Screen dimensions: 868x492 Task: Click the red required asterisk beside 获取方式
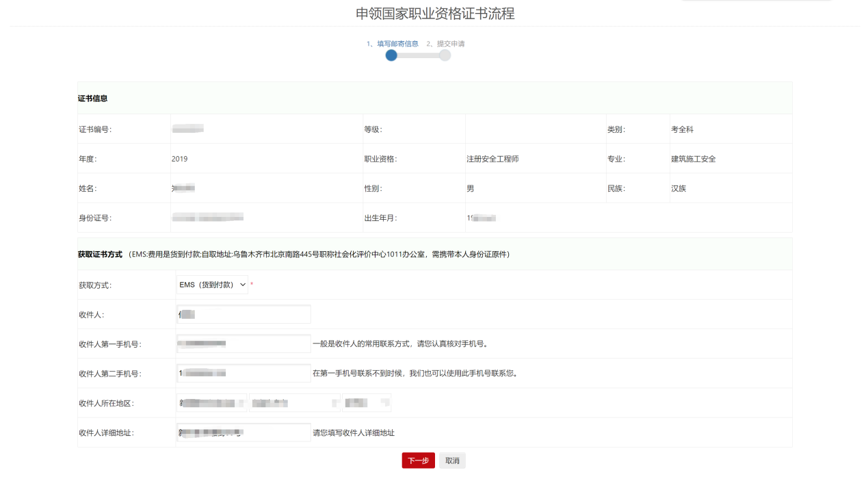tap(252, 285)
